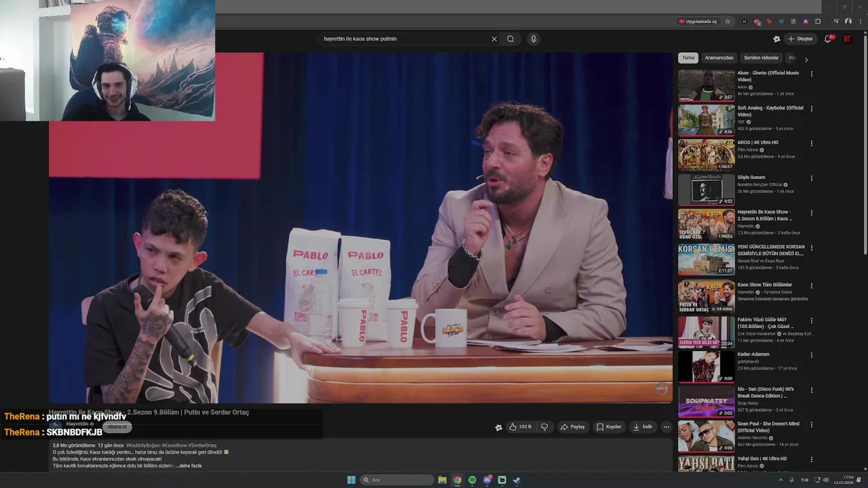Viewport: 868px width, 488px height.
Task: Open Discord from the taskbar
Action: [487, 480]
